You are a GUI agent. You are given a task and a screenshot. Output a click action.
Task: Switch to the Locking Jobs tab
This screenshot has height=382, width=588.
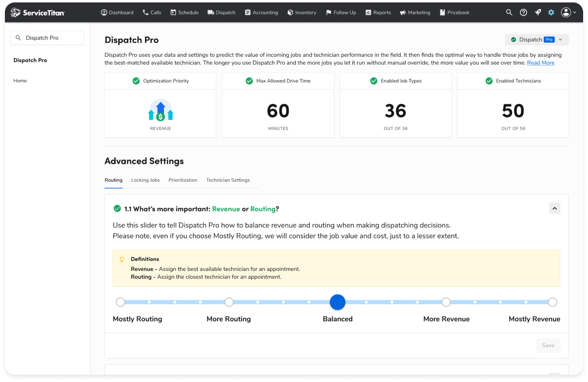click(146, 180)
